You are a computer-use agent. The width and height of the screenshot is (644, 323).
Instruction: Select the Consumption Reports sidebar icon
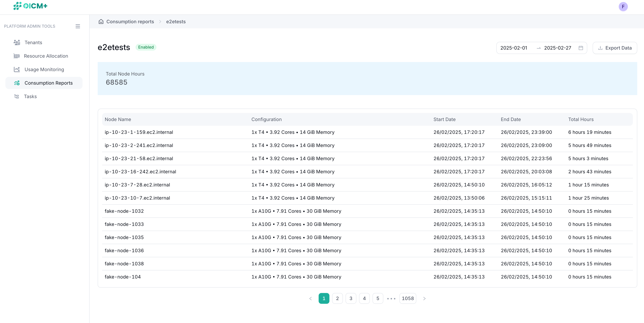17,83
